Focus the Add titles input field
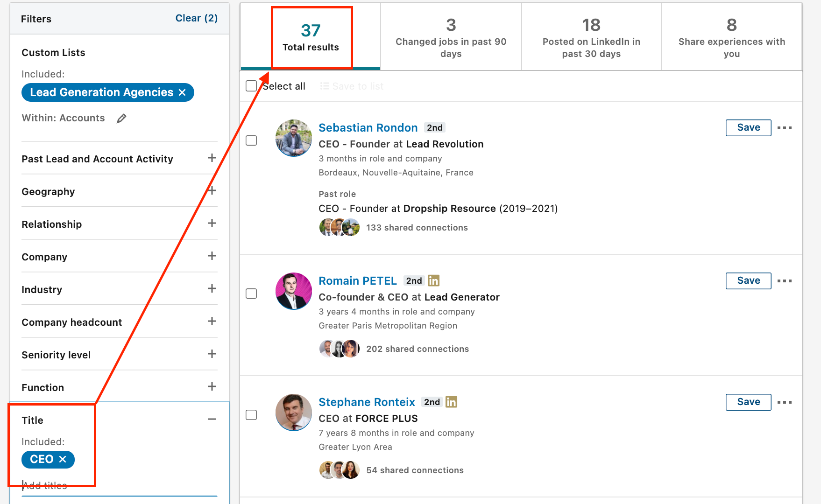The width and height of the screenshot is (821, 504). click(x=120, y=486)
